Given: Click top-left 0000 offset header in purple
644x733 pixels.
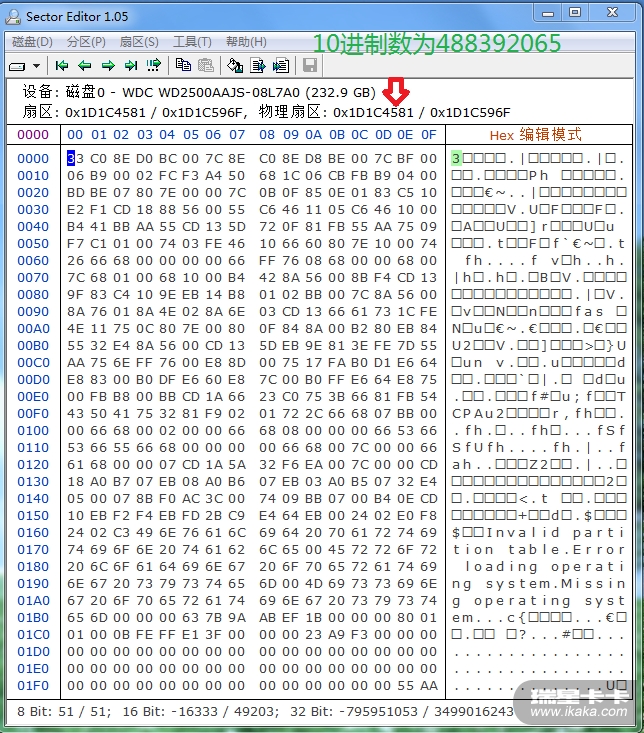Looking at the screenshot, I should [x=33, y=135].
